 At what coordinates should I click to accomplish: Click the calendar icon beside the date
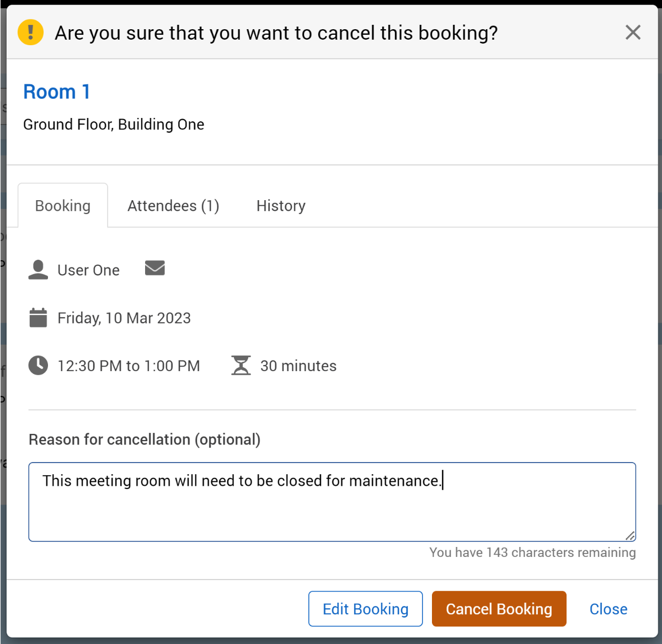pyautogui.click(x=38, y=318)
